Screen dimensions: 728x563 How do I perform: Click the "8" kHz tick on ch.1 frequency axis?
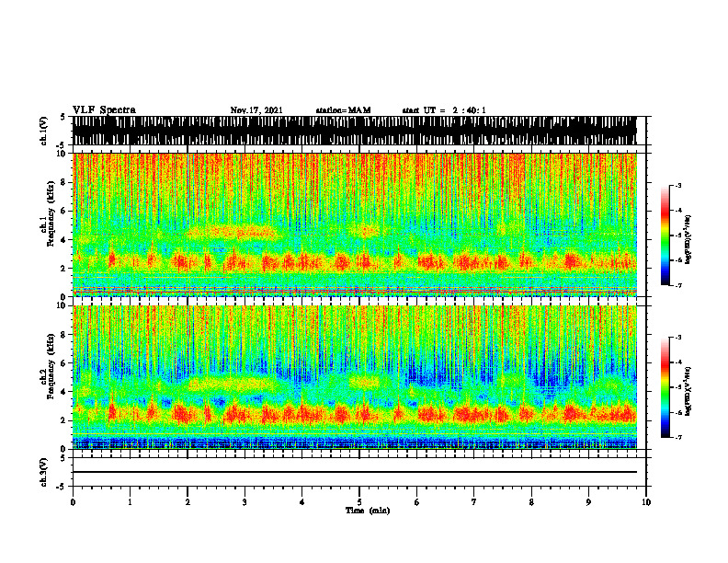coord(63,182)
